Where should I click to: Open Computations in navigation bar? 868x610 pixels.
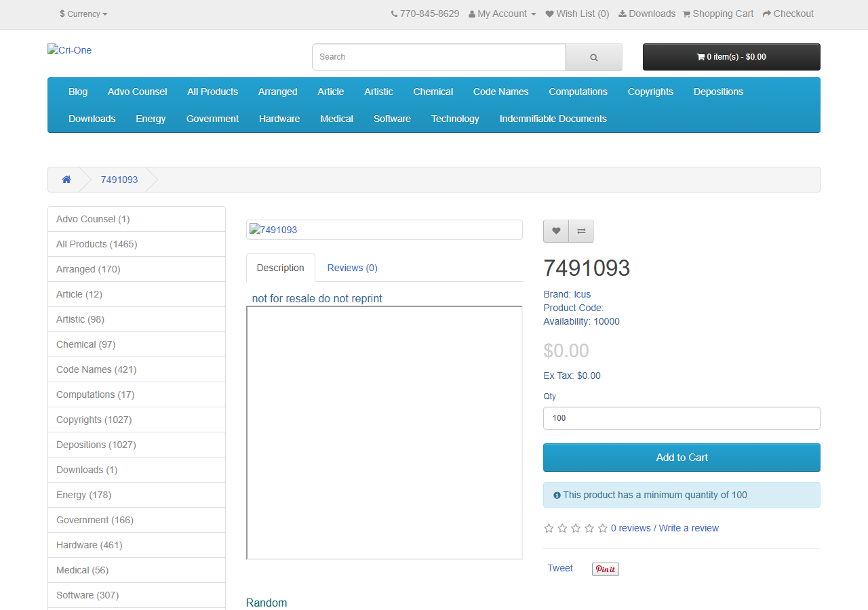(x=578, y=91)
